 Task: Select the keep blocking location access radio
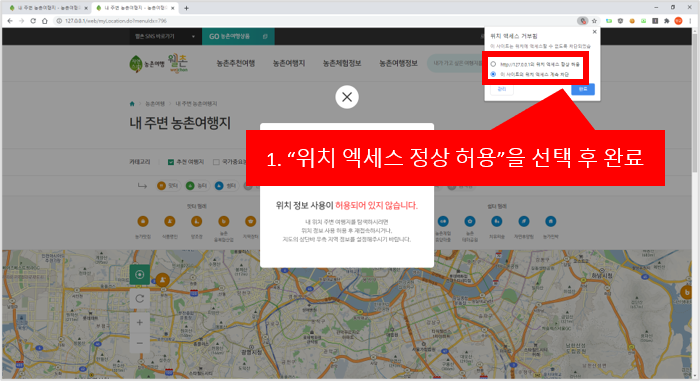pos(493,74)
